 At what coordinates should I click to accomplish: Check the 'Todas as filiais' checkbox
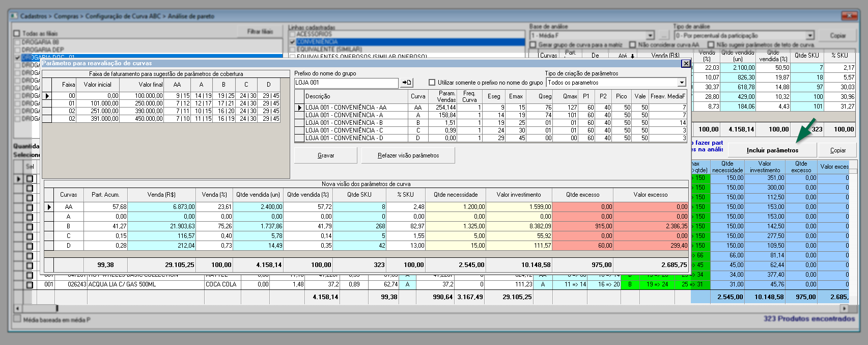(x=17, y=34)
